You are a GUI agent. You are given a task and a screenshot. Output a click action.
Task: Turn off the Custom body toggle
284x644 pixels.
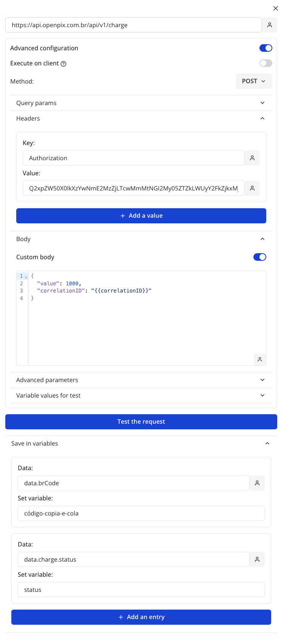tap(260, 257)
